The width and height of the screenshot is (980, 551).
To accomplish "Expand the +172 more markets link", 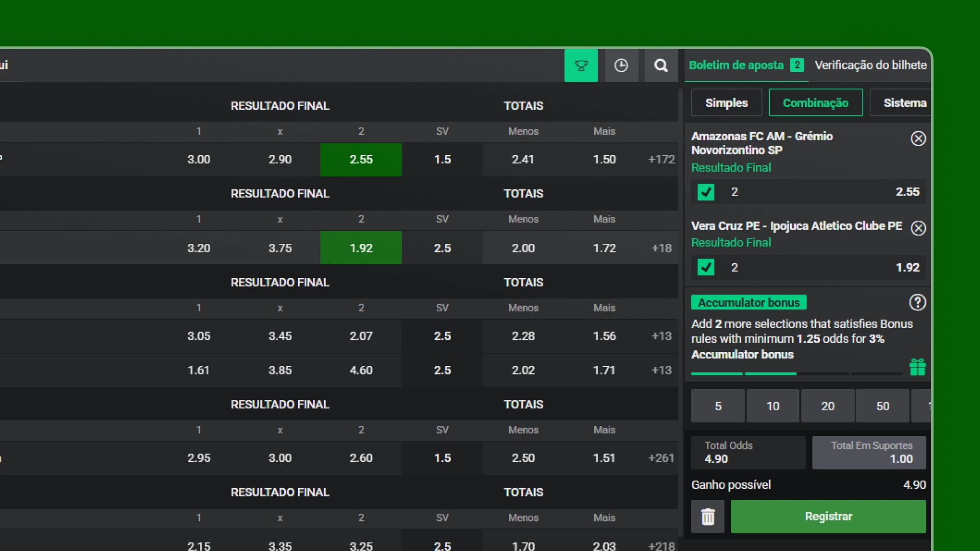I will (x=661, y=160).
